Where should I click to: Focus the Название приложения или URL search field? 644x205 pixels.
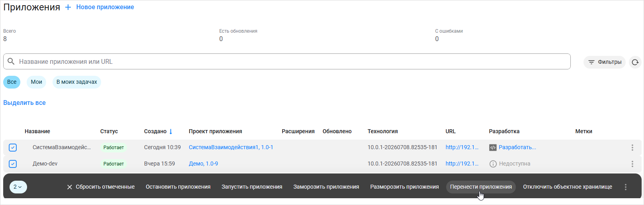pos(287,61)
